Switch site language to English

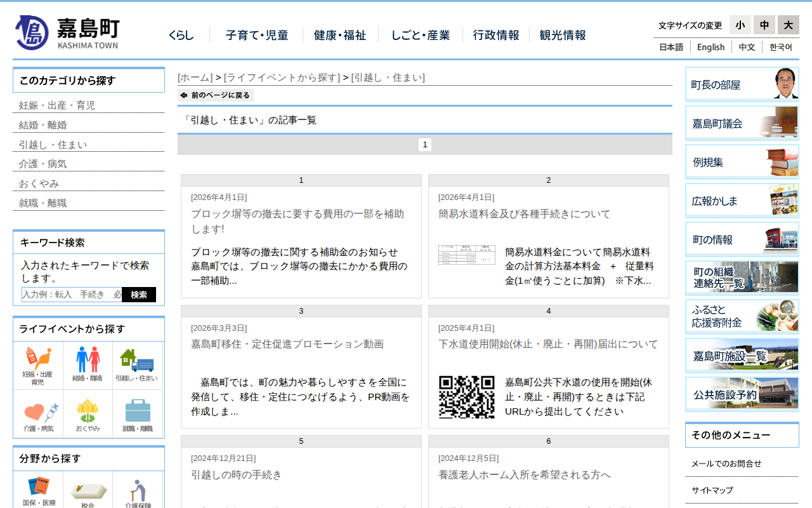click(x=710, y=47)
